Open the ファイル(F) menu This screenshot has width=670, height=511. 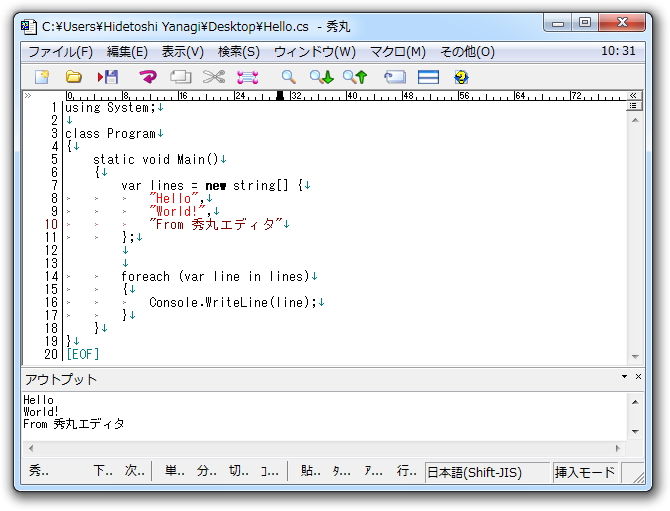[60, 52]
